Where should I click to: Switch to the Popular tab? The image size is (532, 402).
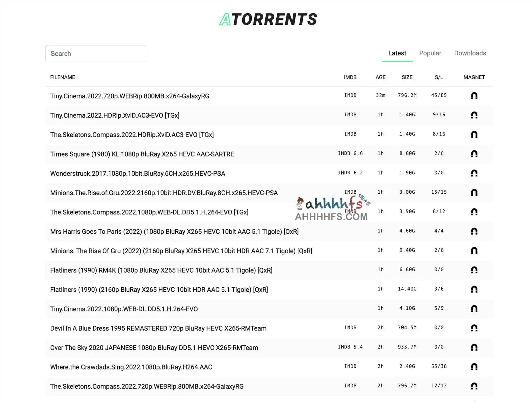click(x=430, y=53)
